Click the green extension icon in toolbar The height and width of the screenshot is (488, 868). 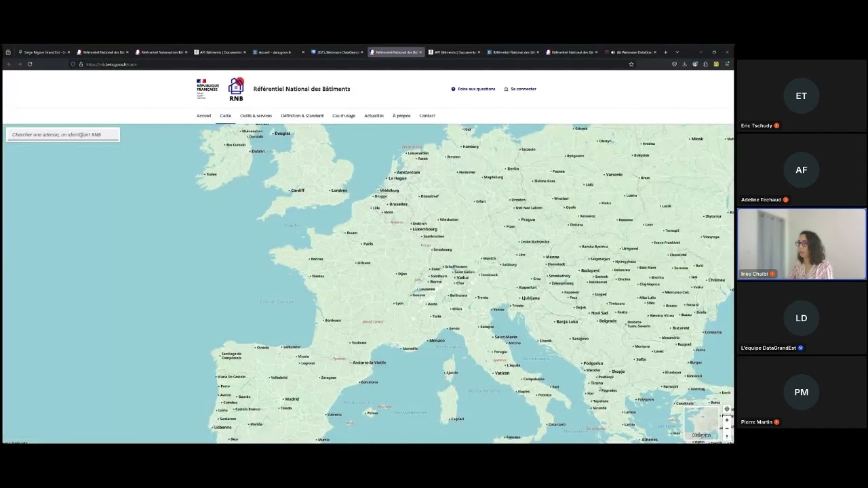pos(716,64)
